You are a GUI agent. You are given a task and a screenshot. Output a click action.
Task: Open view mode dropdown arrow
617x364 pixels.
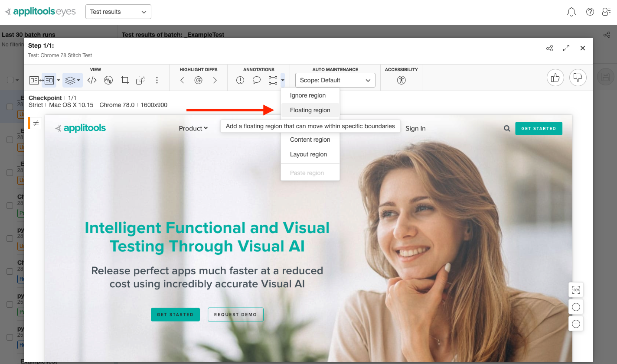[59, 80]
